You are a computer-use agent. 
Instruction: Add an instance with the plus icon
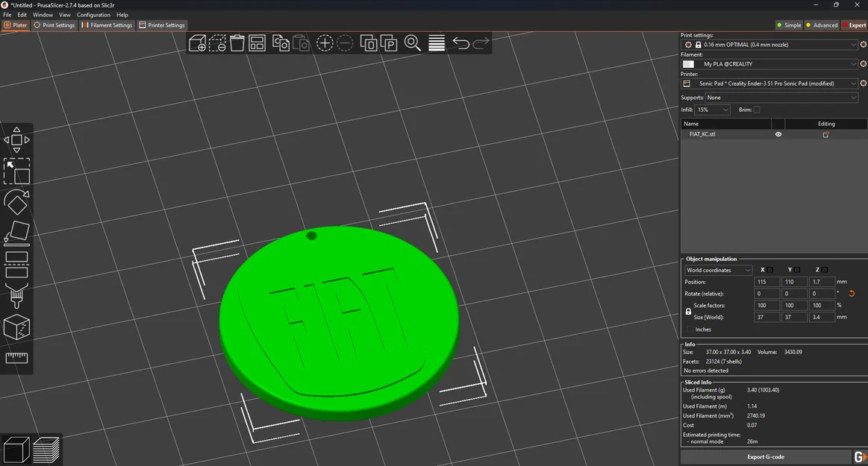pyautogui.click(x=325, y=43)
